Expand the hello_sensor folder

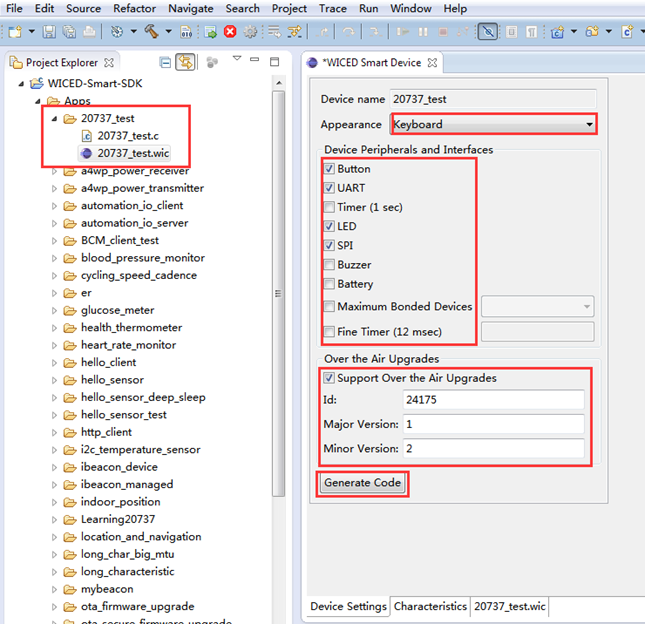point(54,380)
